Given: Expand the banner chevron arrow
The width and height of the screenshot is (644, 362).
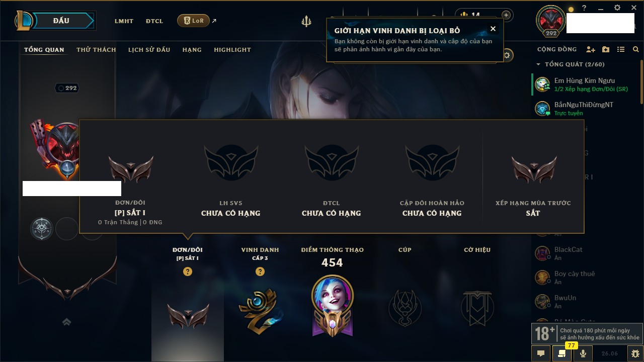Looking at the screenshot, I should point(66,322).
